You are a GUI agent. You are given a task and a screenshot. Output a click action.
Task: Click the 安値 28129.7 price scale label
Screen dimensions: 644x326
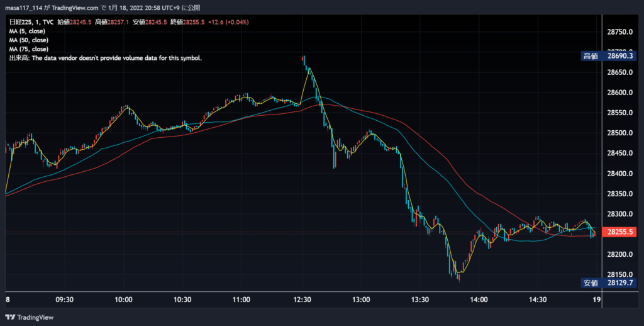(609, 283)
